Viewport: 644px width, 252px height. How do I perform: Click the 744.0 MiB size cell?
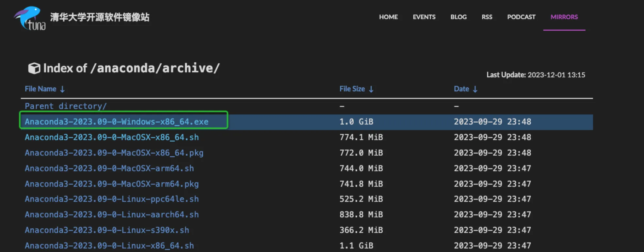point(361,168)
